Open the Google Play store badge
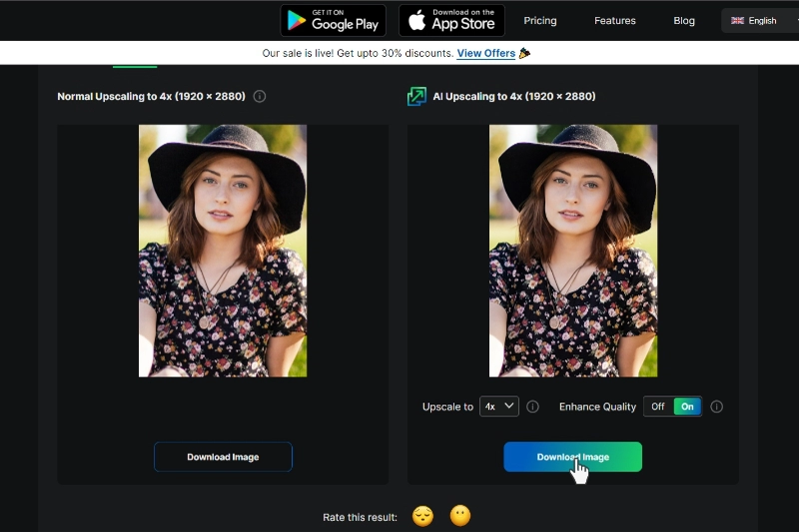The width and height of the screenshot is (799, 532). pyautogui.click(x=333, y=20)
